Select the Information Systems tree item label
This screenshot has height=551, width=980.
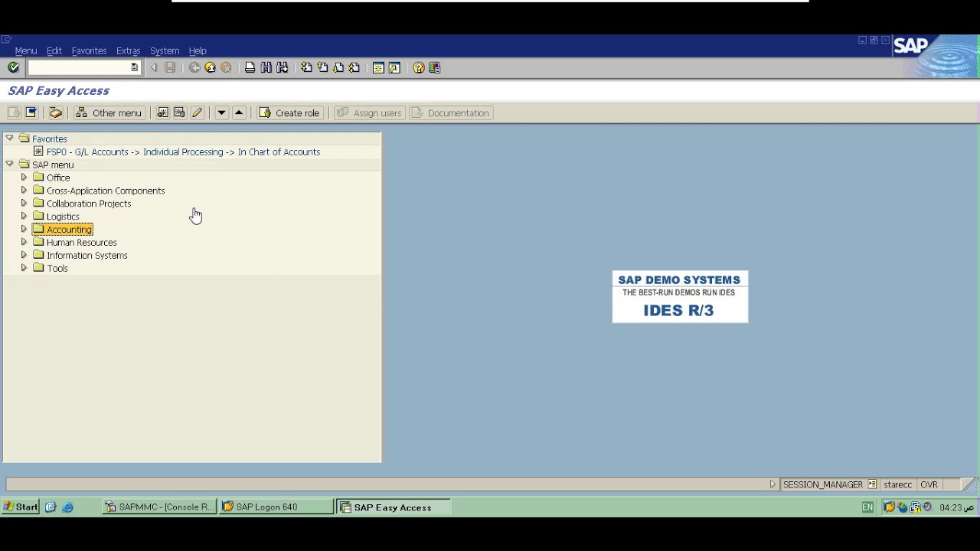[87, 256]
